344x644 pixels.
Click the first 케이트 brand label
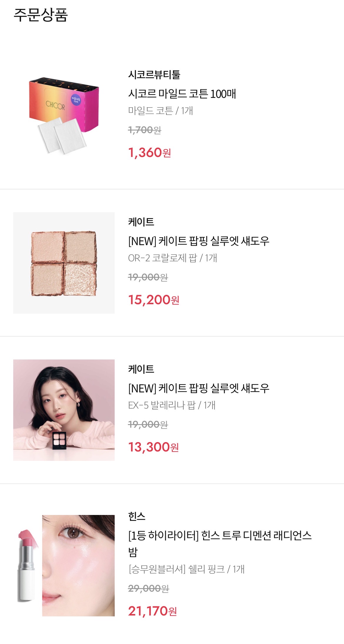(x=141, y=222)
